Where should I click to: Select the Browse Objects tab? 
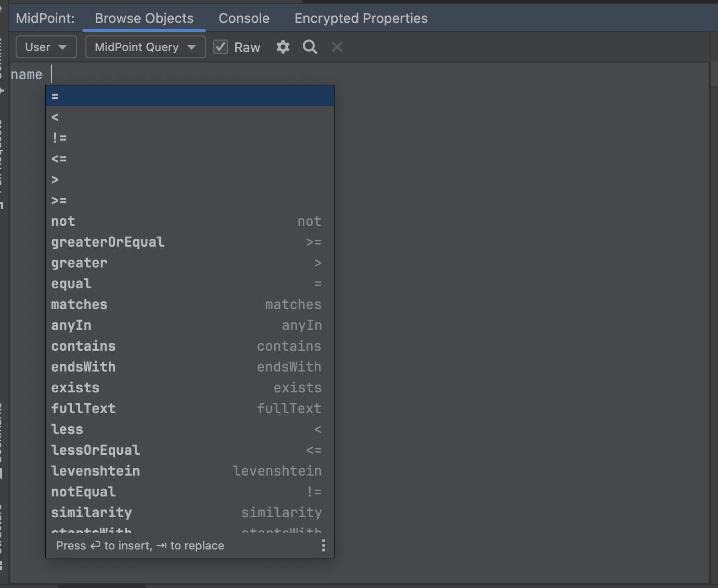point(144,18)
